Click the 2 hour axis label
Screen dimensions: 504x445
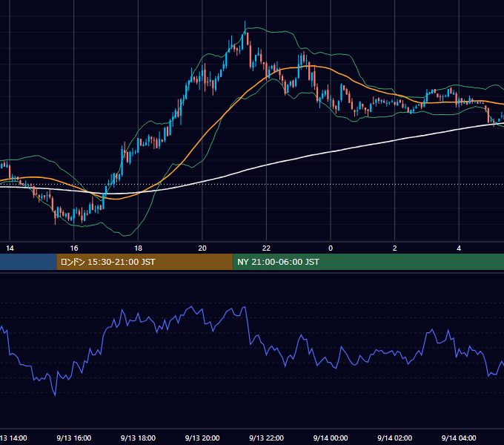pyautogui.click(x=395, y=248)
